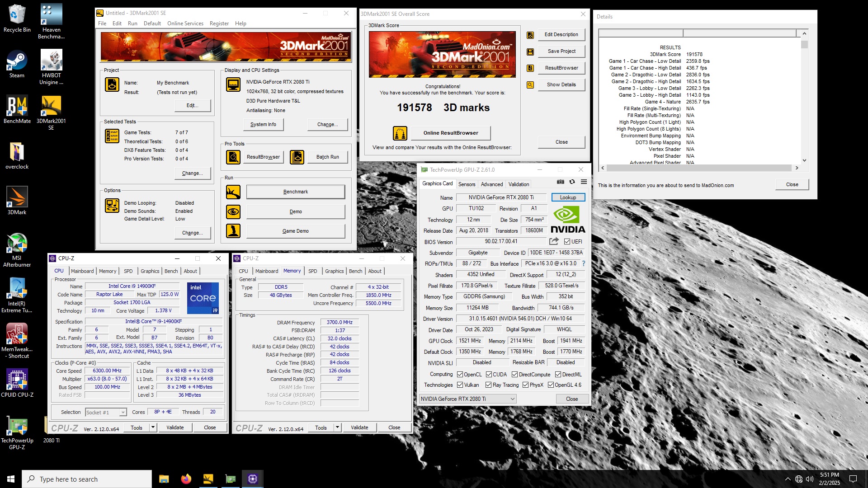Open the File menu in 3DMark2001 SE

102,23
